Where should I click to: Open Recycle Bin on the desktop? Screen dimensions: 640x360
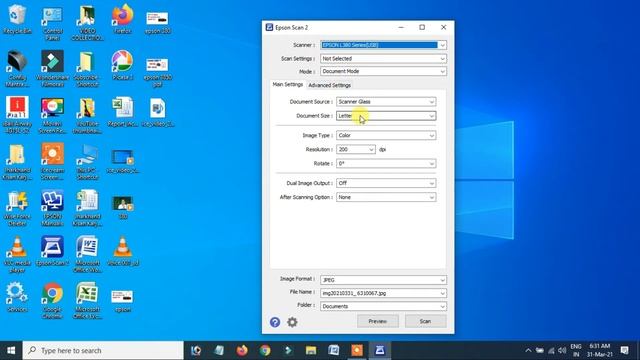[17, 20]
